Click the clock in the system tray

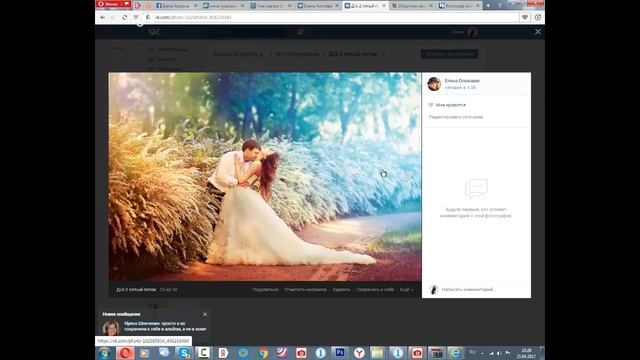coord(526,353)
